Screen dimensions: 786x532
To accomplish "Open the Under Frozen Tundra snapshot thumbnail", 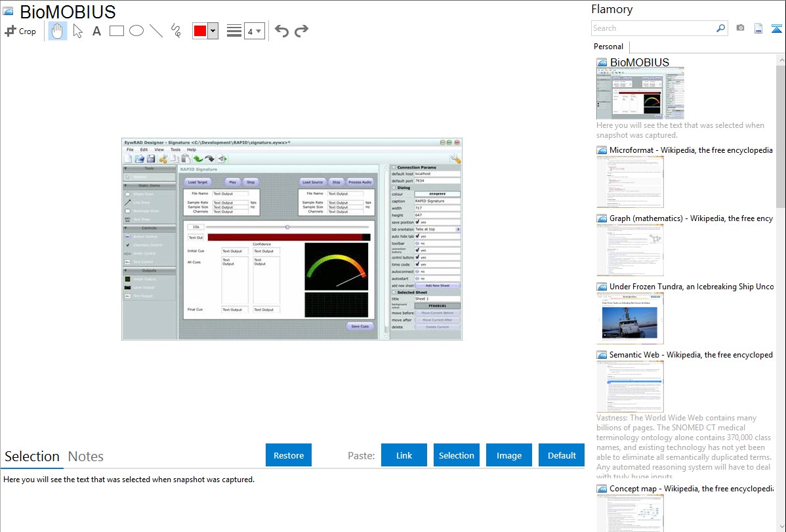I will [x=630, y=318].
